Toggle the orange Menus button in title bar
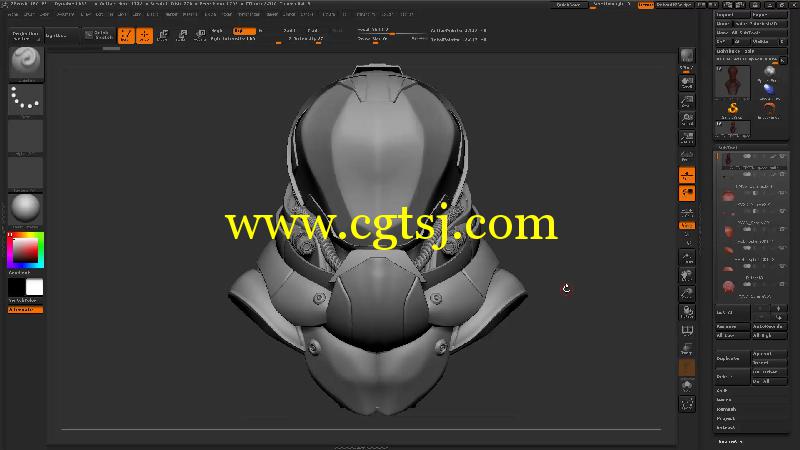Screen dimensions: 800x450 pyautogui.click(x=645, y=5)
